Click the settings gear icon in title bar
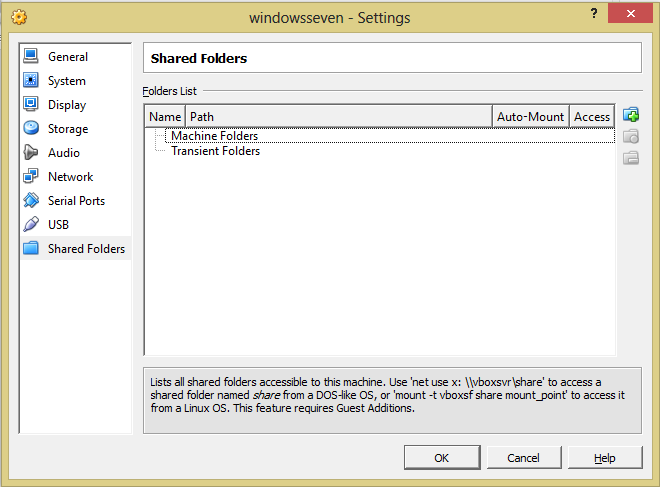 tap(19, 18)
